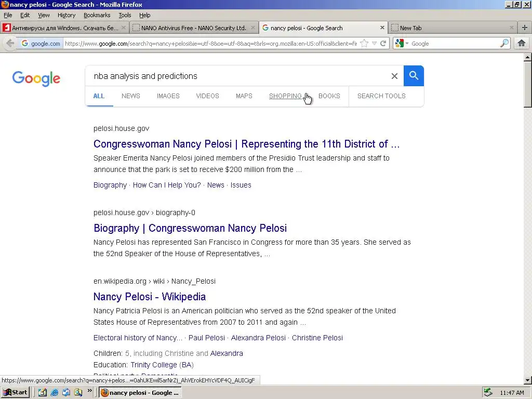Close the nancy pelosi Google Search tab
Viewport: 532px width, 399px height.
(382, 28)
